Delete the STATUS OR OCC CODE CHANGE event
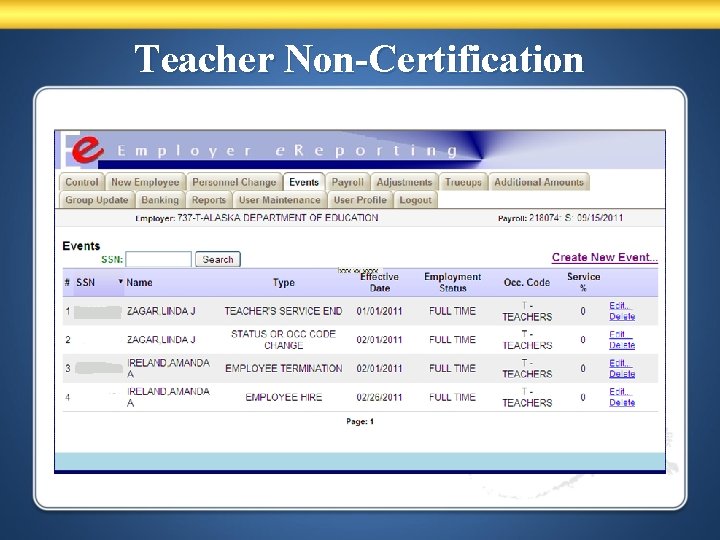 pyautogui.click(x=622, y=345)
